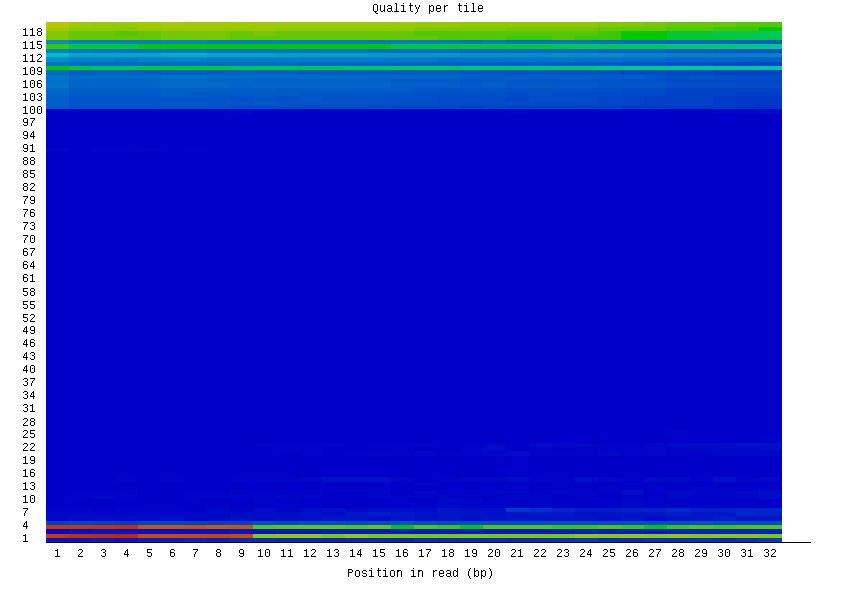861x591 pixels.
Task: Select tile label 88 on y-axis
Action: (x=29, y=161)
